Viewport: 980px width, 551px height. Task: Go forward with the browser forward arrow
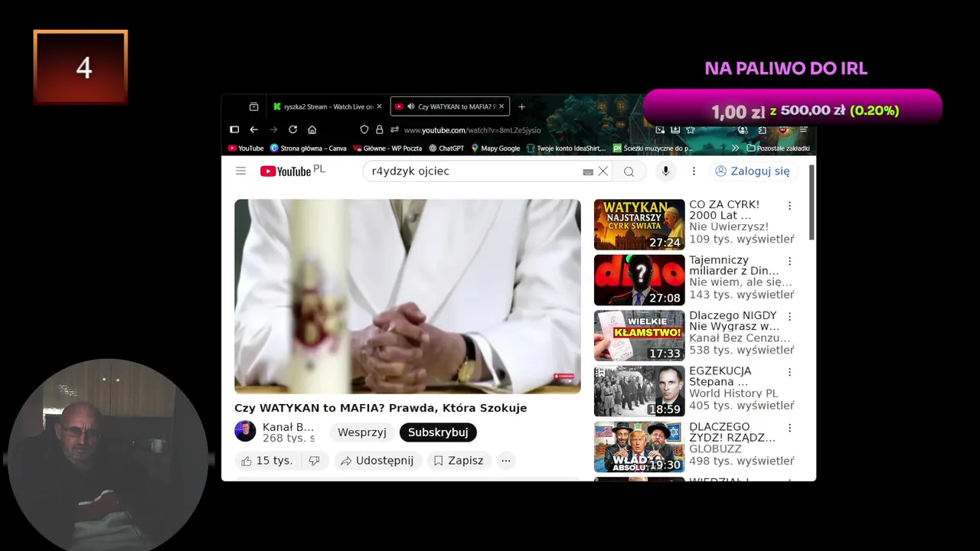[x=273, y=129]
